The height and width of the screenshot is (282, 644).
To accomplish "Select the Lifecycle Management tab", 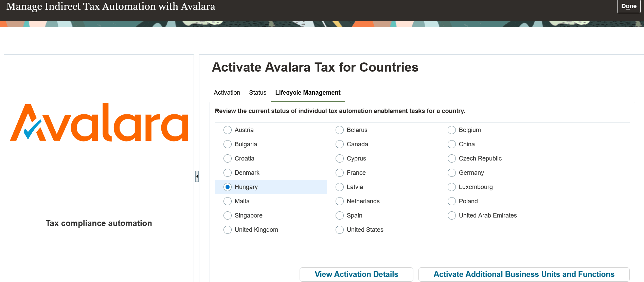I will pos(308,93).
